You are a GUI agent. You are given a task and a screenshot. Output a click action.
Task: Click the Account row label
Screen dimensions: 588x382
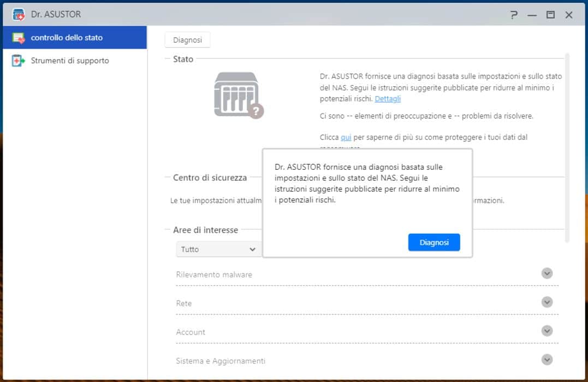[x=191, y=332]
